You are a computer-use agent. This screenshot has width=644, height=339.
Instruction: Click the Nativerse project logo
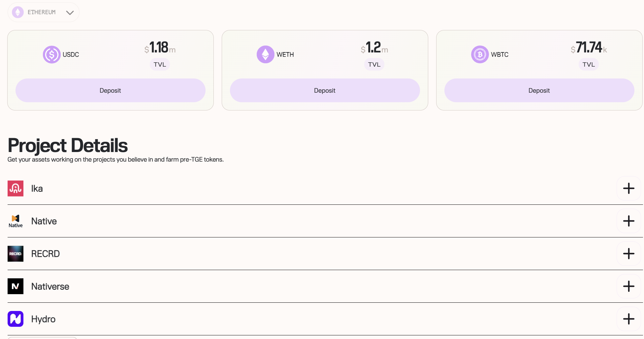(x=16, y=286)
